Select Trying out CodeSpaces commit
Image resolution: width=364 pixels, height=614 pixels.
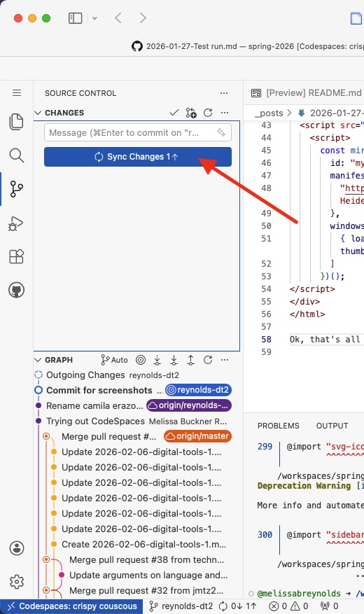click(137, 421)
